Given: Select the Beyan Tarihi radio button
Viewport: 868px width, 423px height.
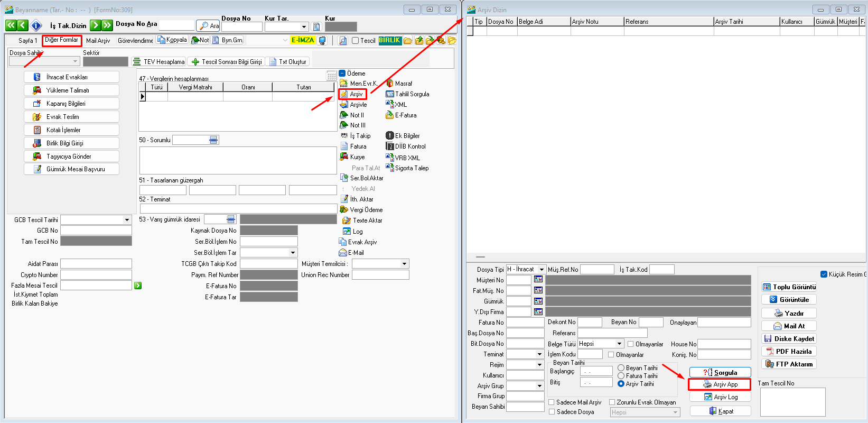Looking at the screenshot, I should point(621,368).
